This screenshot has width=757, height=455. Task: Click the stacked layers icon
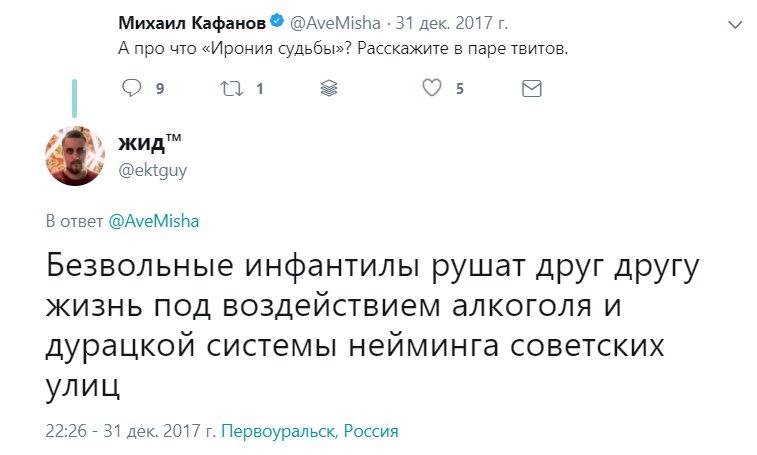point(330,89)
